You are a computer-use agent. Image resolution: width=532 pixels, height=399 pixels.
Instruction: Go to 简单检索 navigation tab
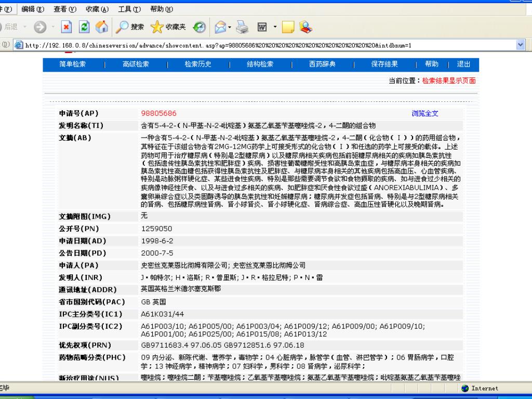[x=73, y=64]
